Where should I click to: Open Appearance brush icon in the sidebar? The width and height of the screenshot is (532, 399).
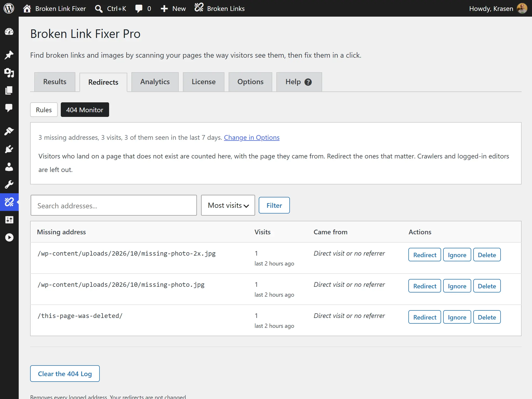(x=9, y=131)
